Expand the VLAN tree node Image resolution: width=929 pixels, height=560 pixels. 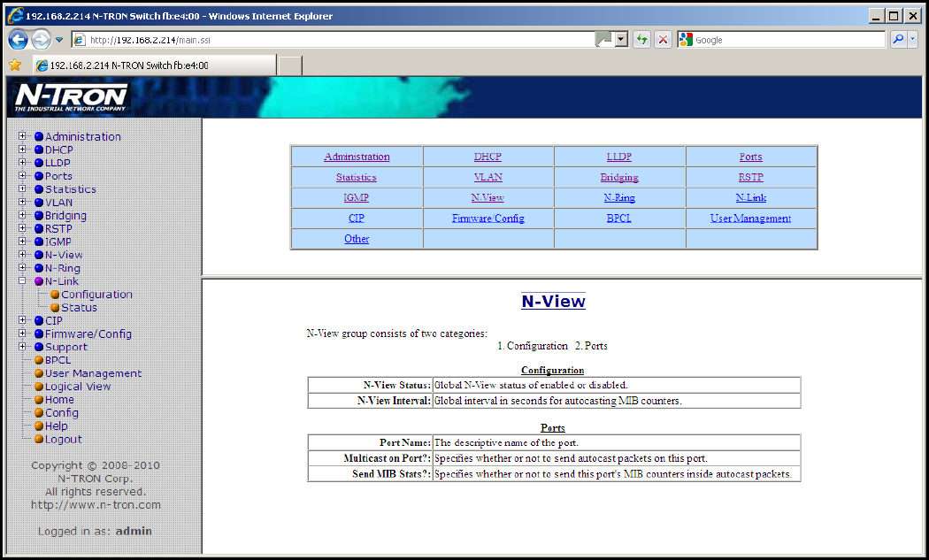click(22, 202)
